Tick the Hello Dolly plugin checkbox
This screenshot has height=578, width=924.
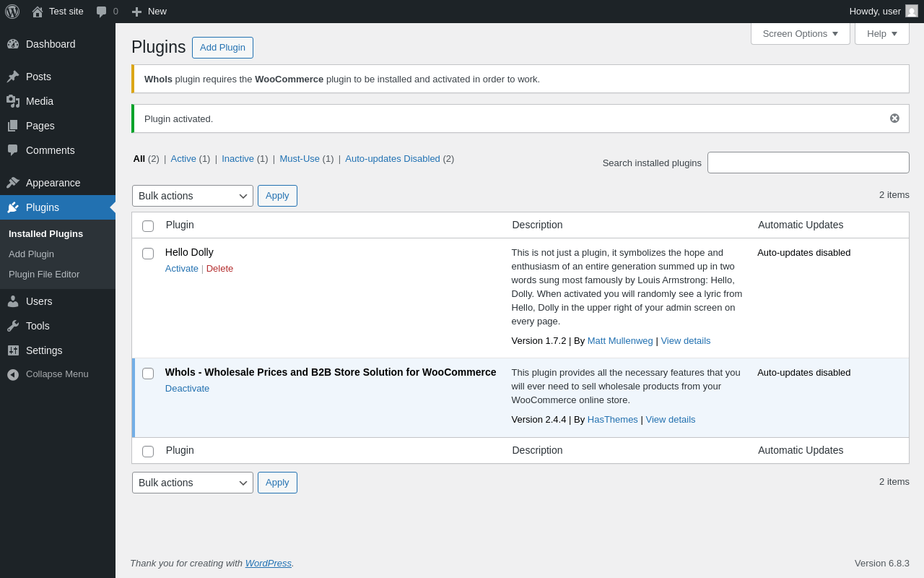pos(148,254)
